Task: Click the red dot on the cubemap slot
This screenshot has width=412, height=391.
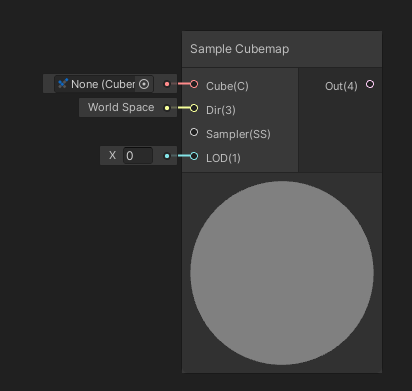Action: 167,84
